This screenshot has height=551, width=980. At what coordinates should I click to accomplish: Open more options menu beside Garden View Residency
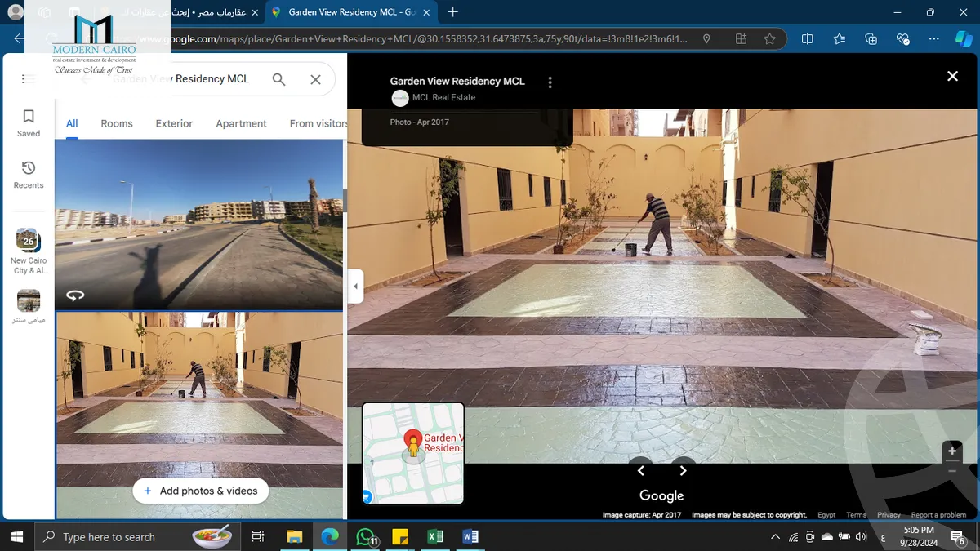[x=550, y=82]
